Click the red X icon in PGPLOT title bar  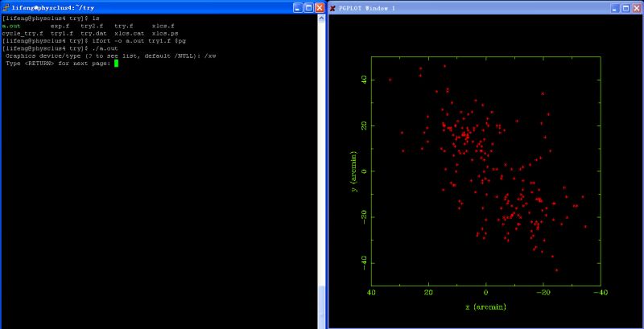pos(332,8)
